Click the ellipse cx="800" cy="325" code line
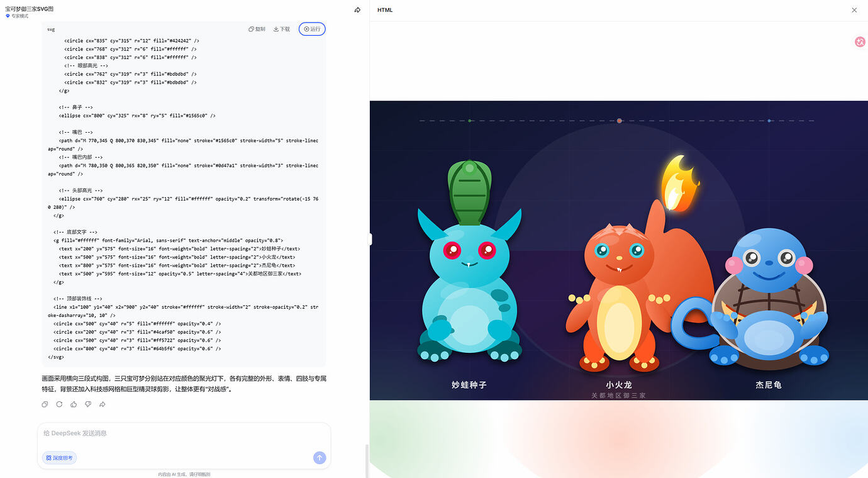The image size is (868, 478). point(137,116)
